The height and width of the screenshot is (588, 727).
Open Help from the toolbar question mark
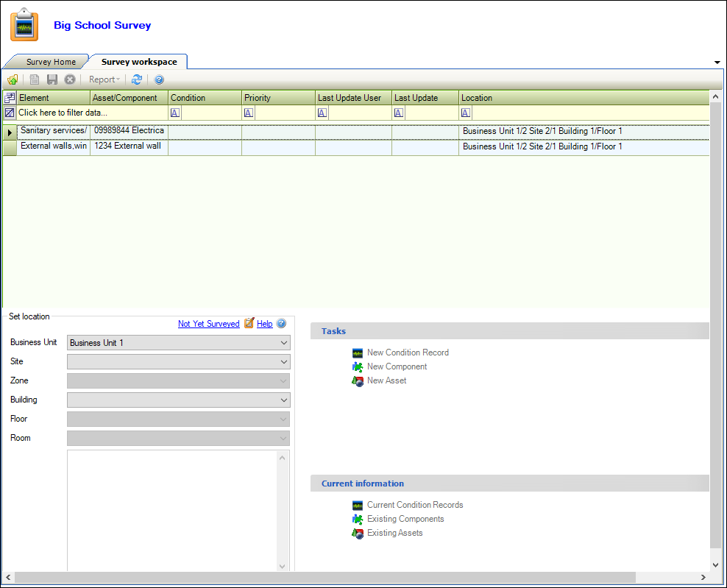coord(159,79)
